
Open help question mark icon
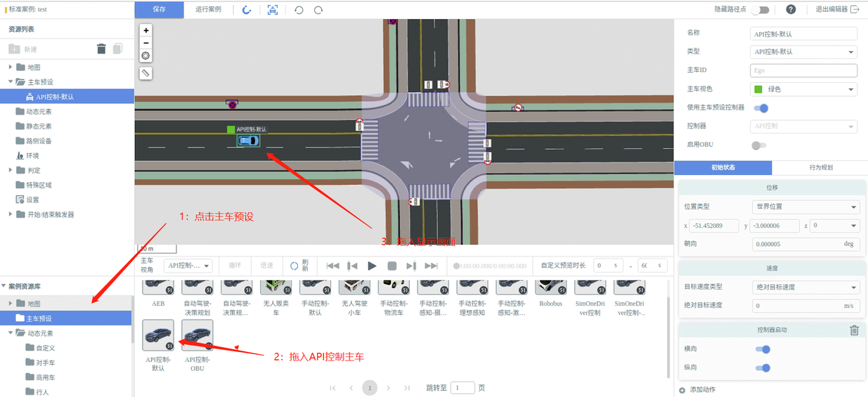pos(791,9)
